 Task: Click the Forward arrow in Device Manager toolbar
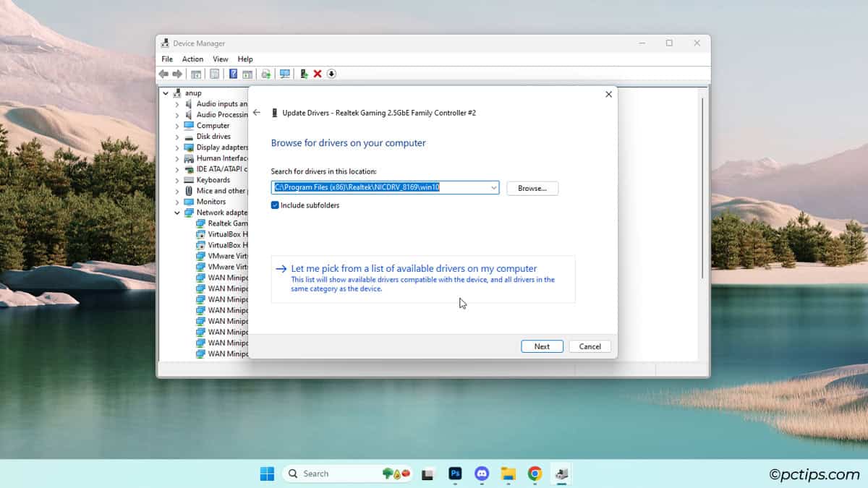[177, 74]
